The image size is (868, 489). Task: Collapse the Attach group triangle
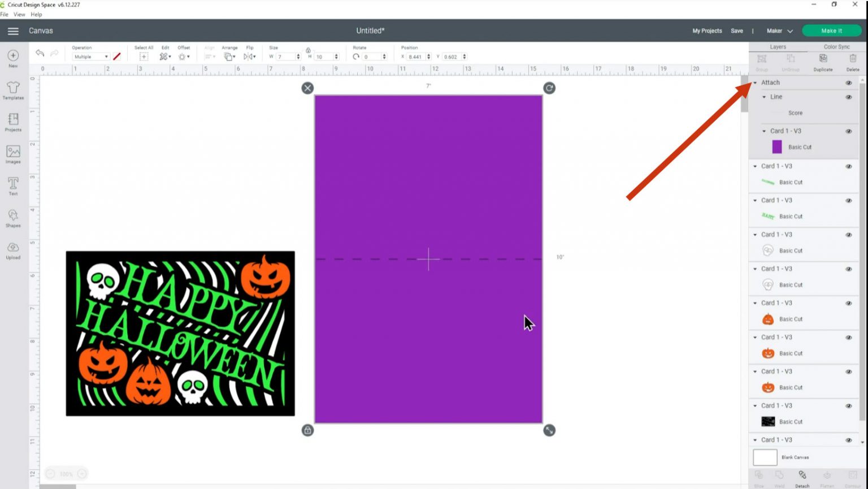(x=755, y=83)
